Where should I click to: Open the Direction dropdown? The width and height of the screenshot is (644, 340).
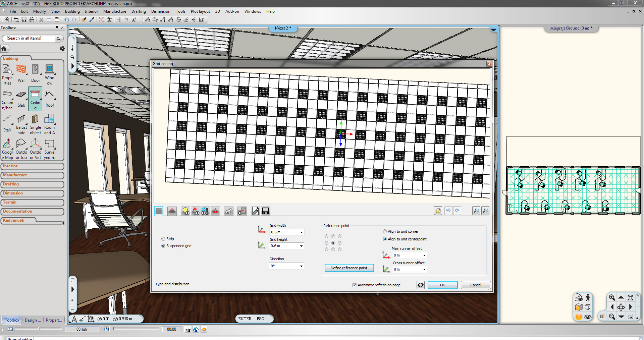[301, 266]
